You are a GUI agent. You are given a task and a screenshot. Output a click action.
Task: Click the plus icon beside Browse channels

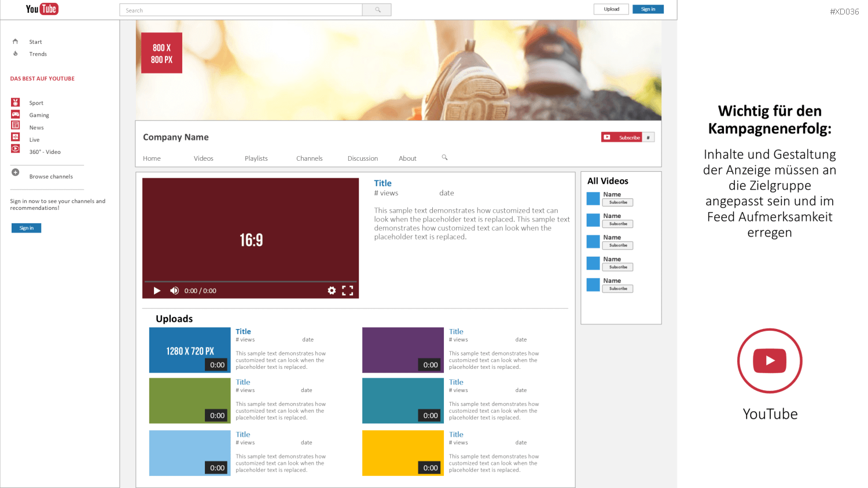pos(16,172)
